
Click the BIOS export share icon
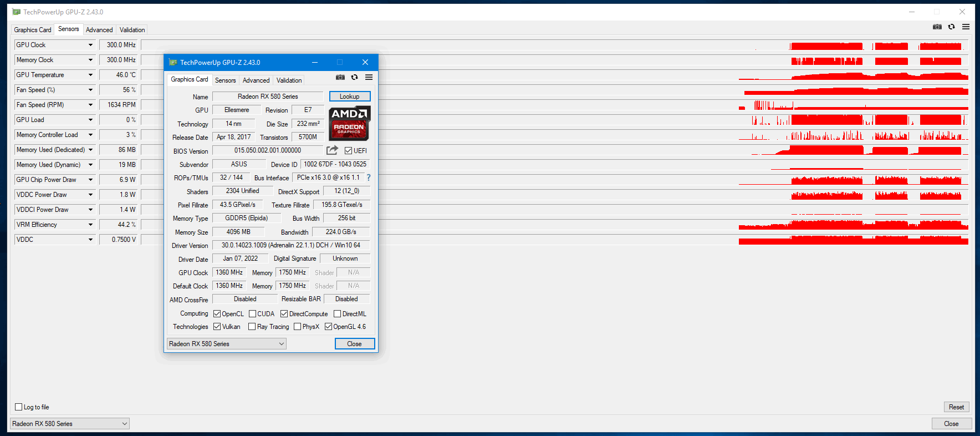click(x=332, y=150)
